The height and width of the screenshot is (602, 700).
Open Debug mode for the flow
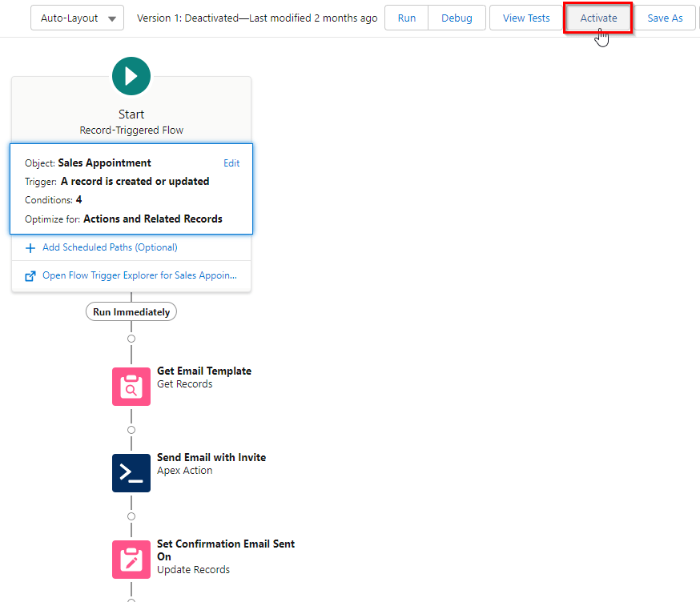pos(457,17)
